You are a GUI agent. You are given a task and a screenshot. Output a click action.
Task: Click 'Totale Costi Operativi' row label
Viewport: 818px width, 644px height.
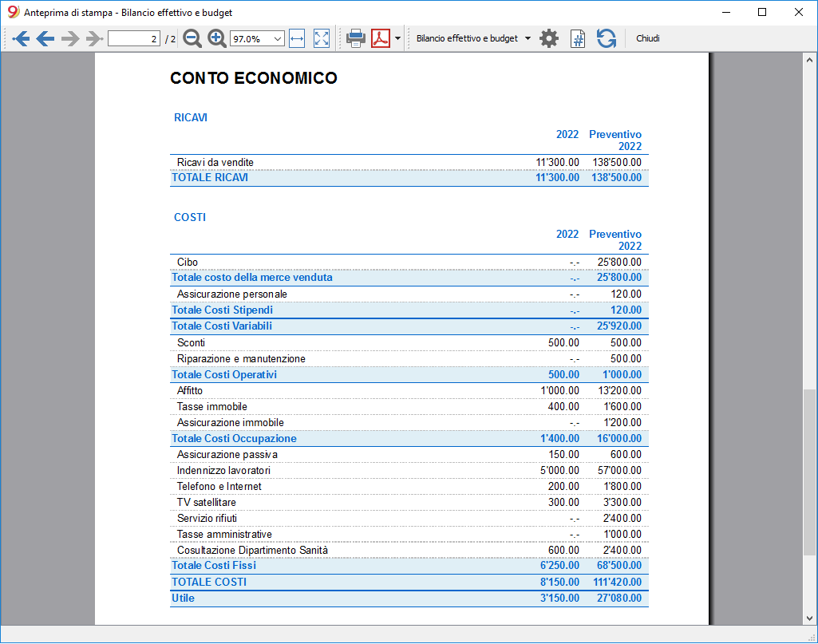click(x=224, y=375)
